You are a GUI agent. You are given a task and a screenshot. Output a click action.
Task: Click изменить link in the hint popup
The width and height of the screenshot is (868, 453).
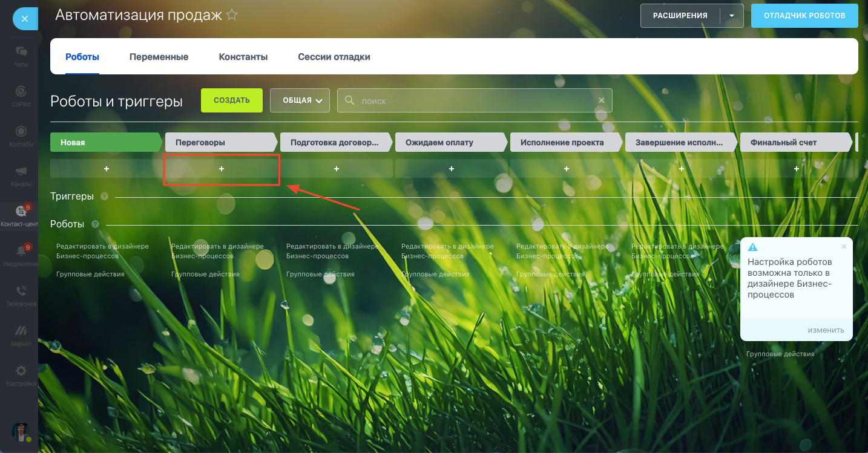click(826, 330)
